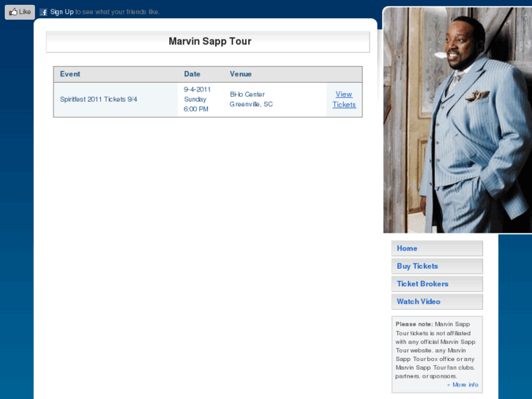Go to the Home menu item
The height and width of the screenshot is (399, 532).
point(437,249)
